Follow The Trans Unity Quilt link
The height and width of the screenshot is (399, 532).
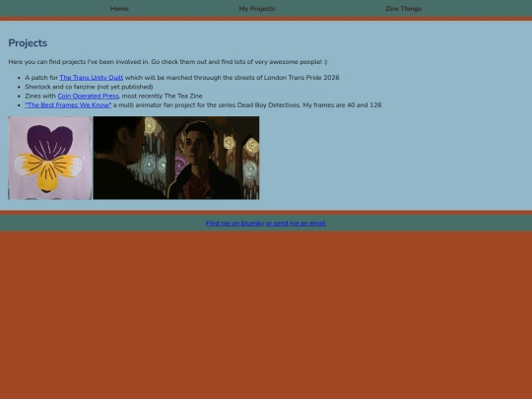click(x=92, y=78)
